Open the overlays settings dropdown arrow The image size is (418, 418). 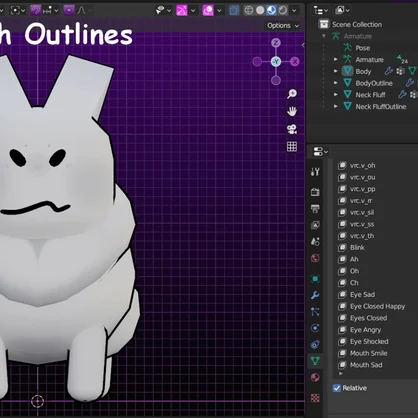(219, 11)
